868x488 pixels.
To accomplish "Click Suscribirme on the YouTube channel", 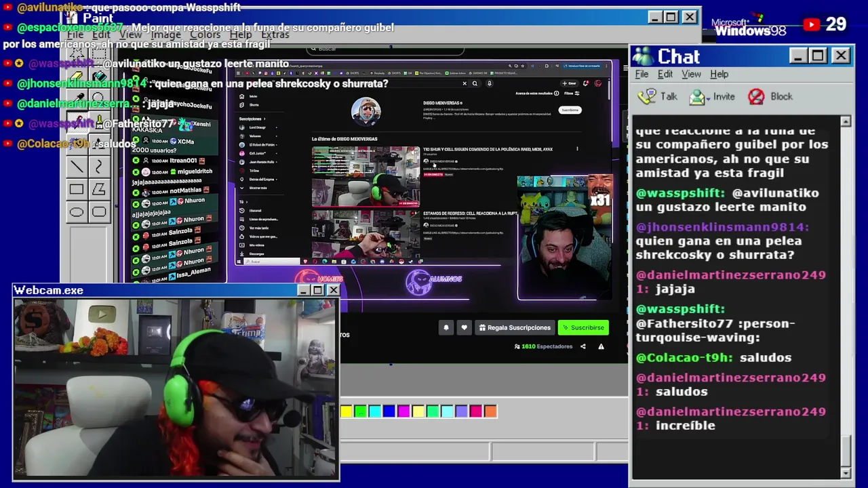I will pos(570,110).
